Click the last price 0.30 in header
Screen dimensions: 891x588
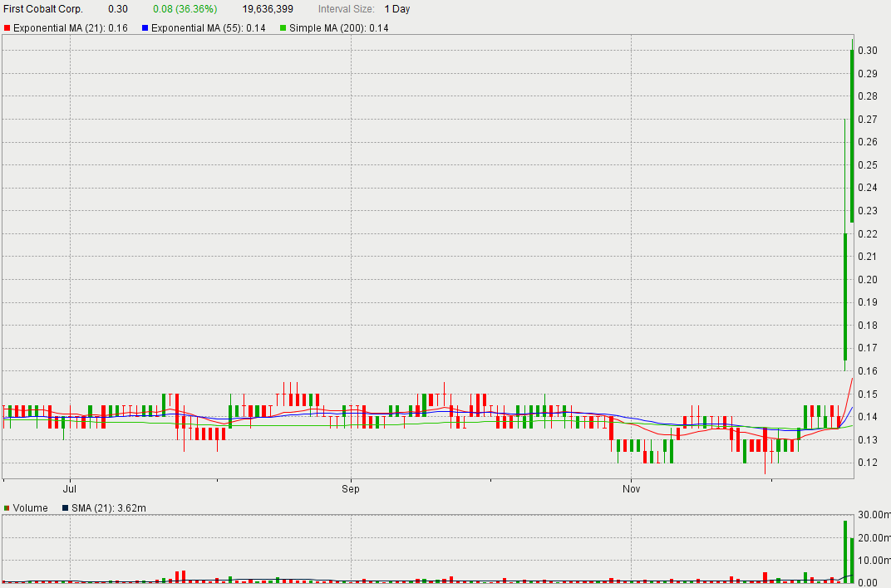[118, 9]
